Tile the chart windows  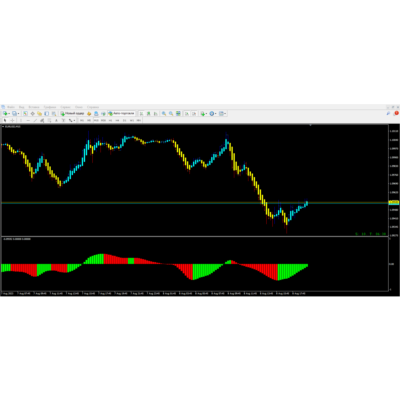178,114
